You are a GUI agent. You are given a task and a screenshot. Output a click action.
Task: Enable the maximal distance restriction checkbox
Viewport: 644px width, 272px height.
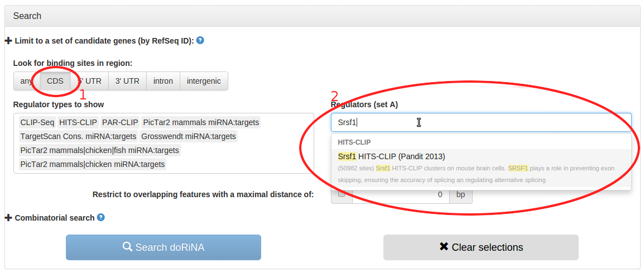point(342,194)
